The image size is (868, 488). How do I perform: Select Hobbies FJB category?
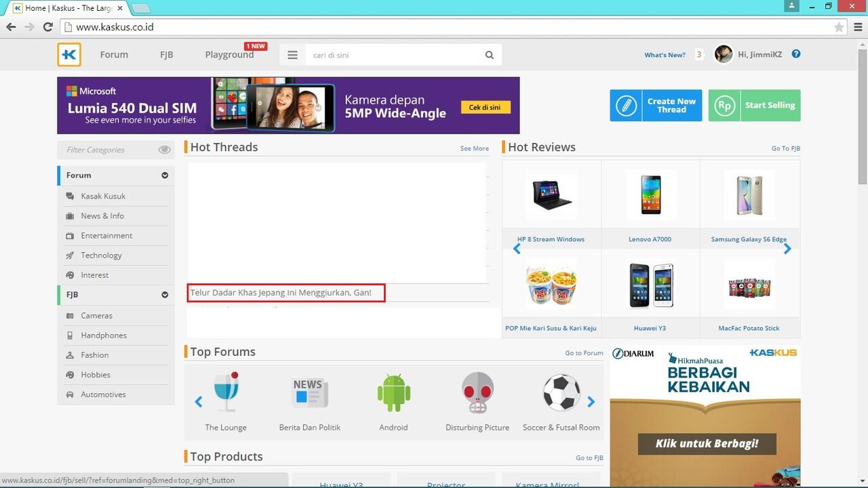point(96,374)
